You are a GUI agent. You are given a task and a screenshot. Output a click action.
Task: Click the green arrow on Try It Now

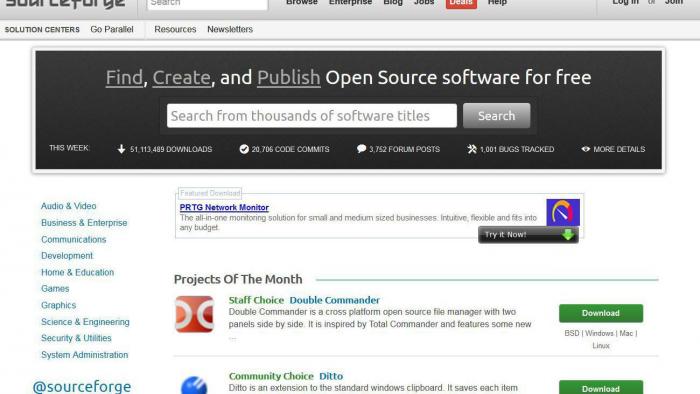pos(568,235)
